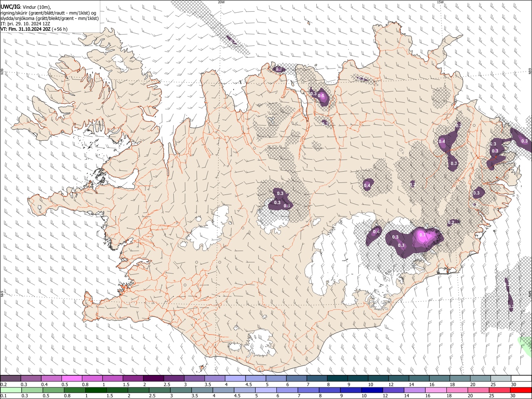Click the UWC/IG Vindur (10m) title text

pos(26,7)
